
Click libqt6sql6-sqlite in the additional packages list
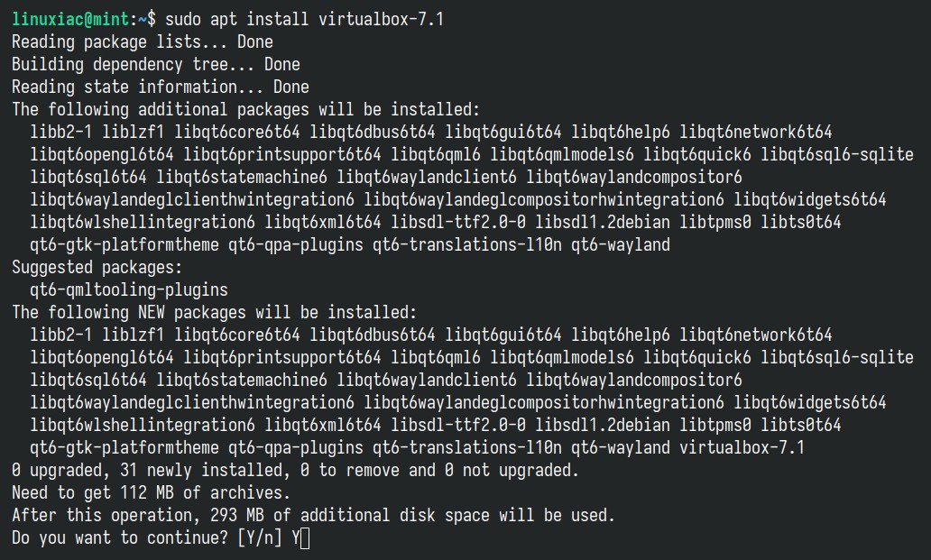837,155
